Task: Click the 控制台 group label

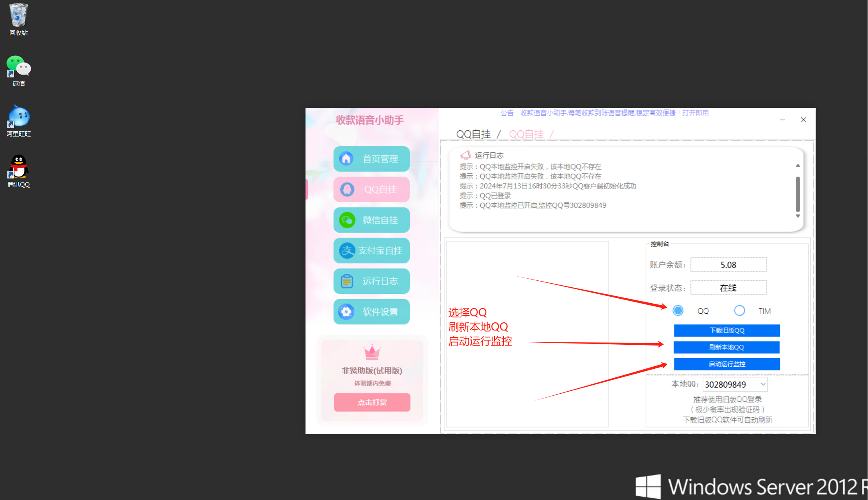Action: (659, 244)
